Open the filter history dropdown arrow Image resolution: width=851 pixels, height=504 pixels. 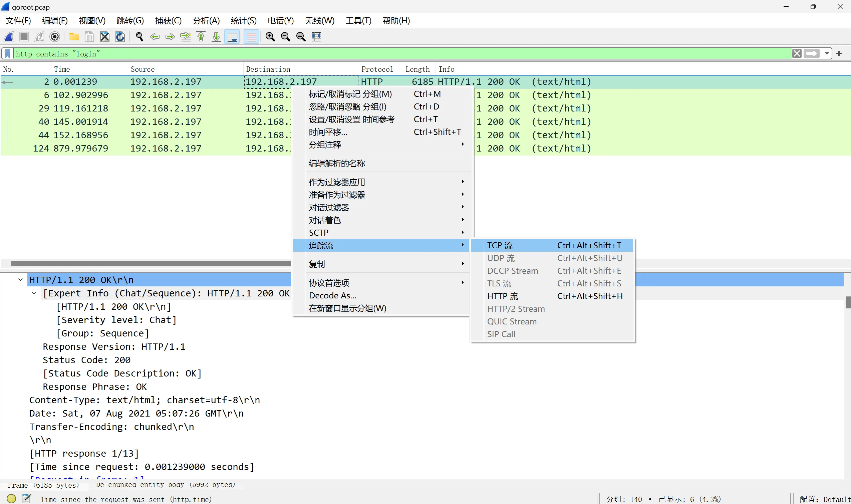click(827, 53)
